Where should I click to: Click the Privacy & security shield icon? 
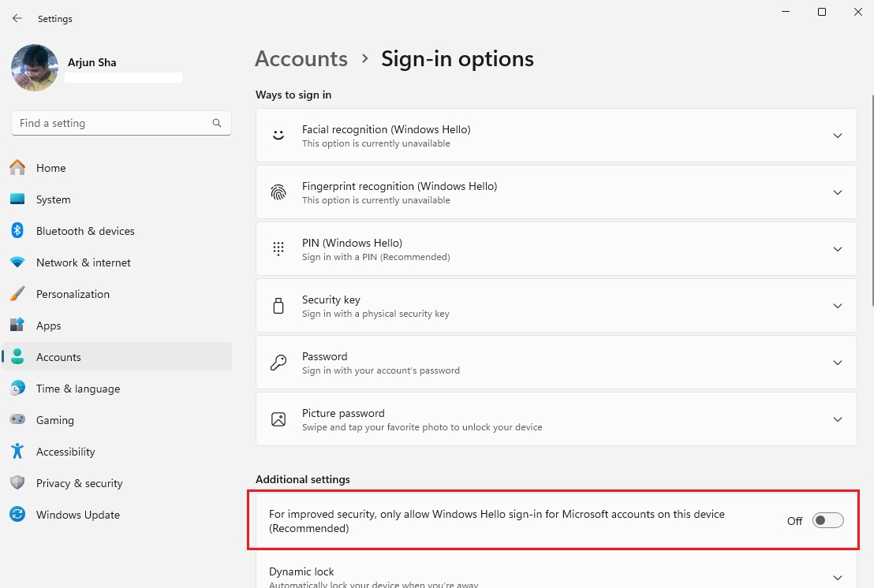pos(17,483)
